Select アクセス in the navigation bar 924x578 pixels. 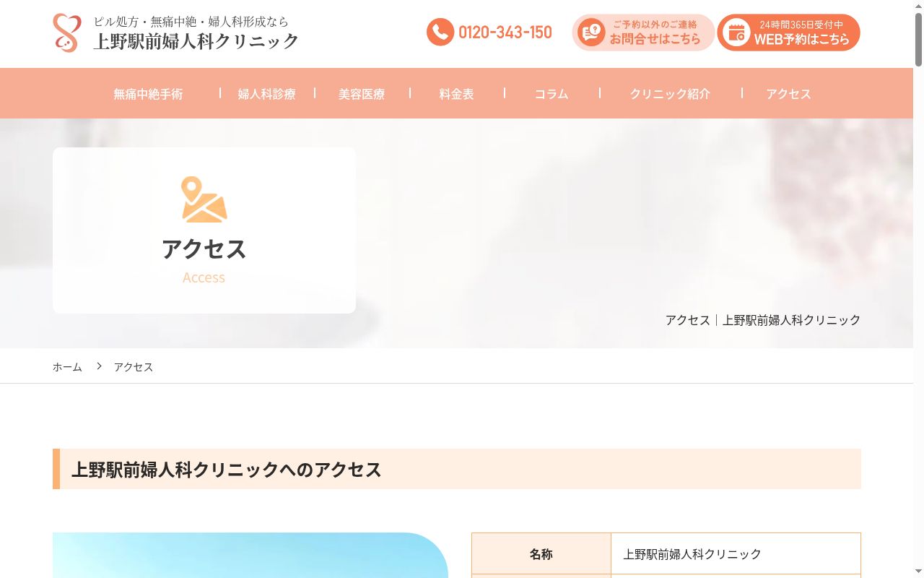(789, 94)
